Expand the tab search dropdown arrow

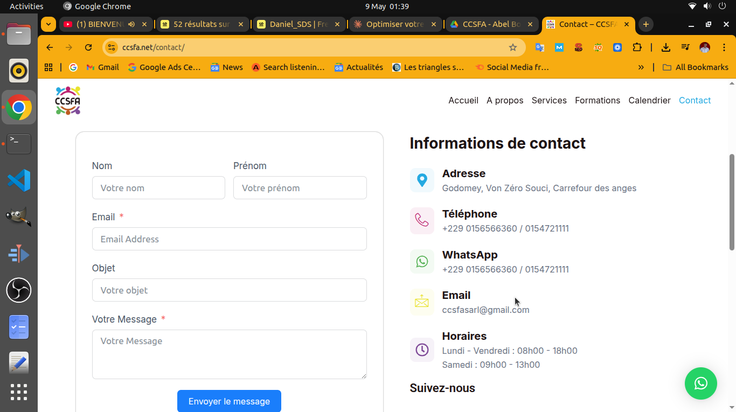(48, 24)
